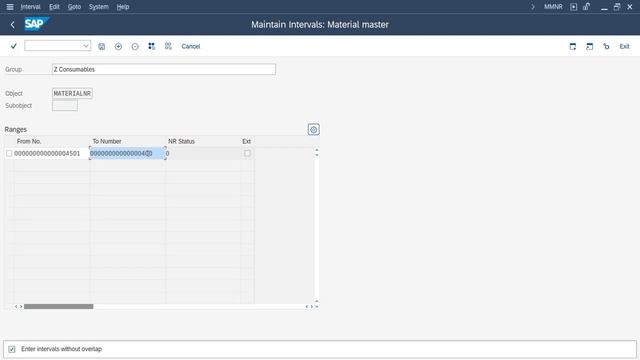Delete a line with the minus icon
This screenshot has width=640, height=360.
pos(135,47)
